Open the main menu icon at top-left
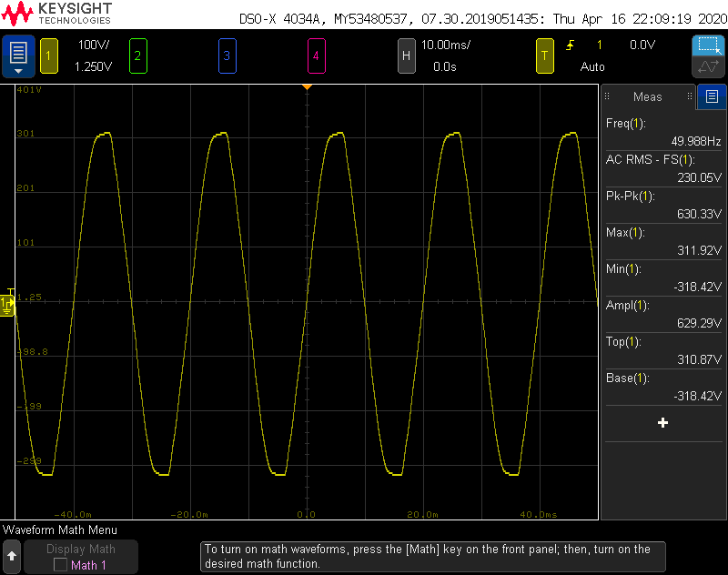 click(x=18, y=55)
